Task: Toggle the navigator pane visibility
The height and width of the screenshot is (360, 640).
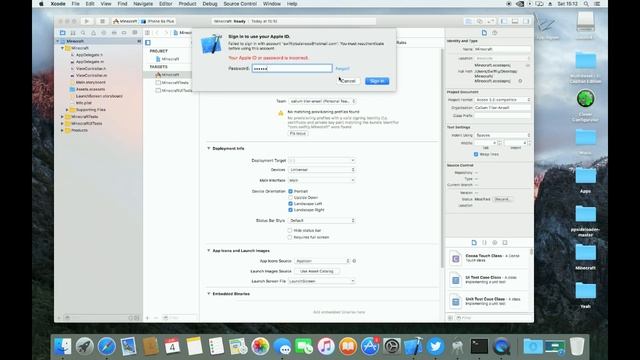Action: [504, 21]
